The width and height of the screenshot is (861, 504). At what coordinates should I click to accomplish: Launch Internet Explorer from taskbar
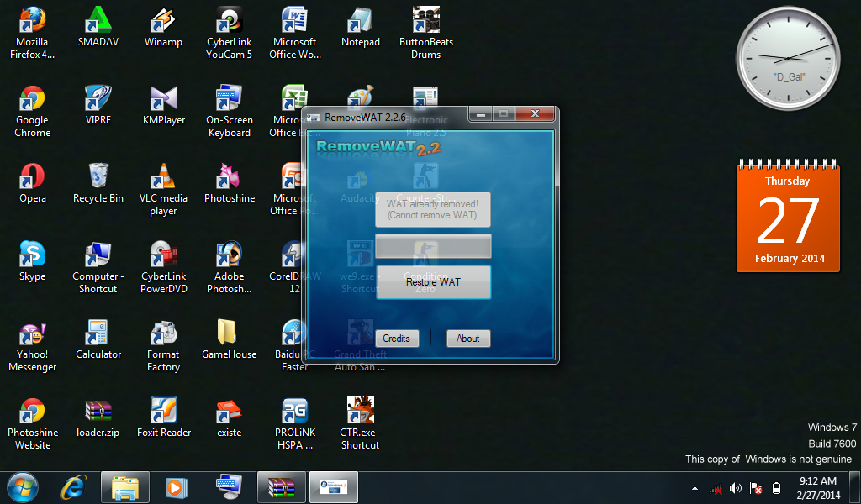tap(74, 487)
